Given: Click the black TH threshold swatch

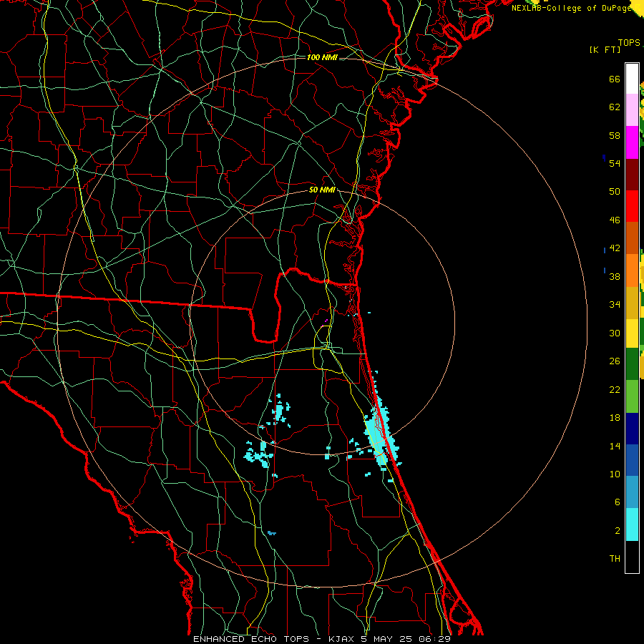Looking at the screenshot, I should [632, 557].
